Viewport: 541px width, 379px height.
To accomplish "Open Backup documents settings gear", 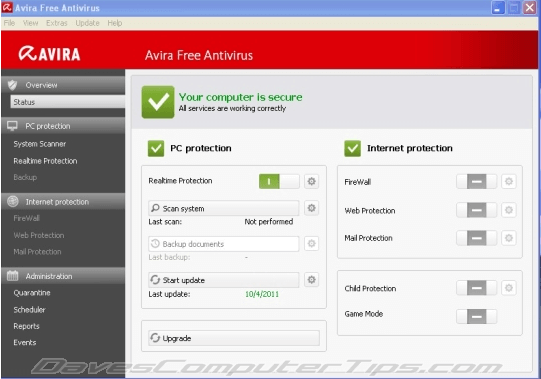I will [x=311, y=244].
